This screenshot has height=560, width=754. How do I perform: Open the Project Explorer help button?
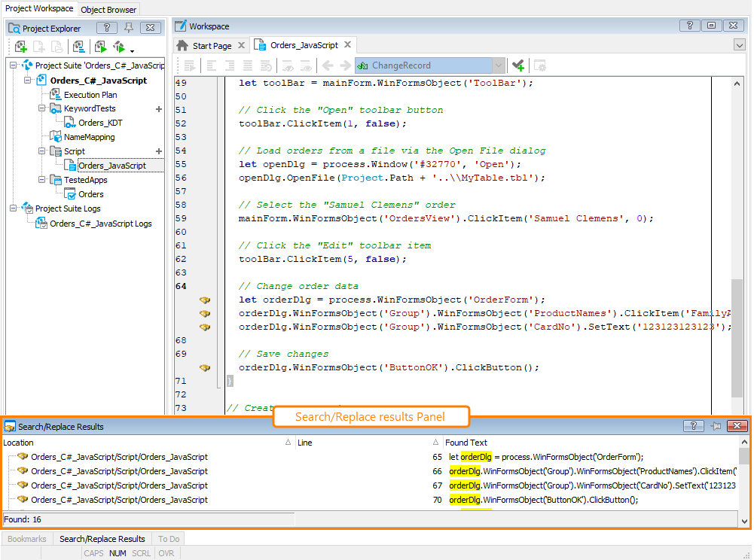tap(106, 28)
